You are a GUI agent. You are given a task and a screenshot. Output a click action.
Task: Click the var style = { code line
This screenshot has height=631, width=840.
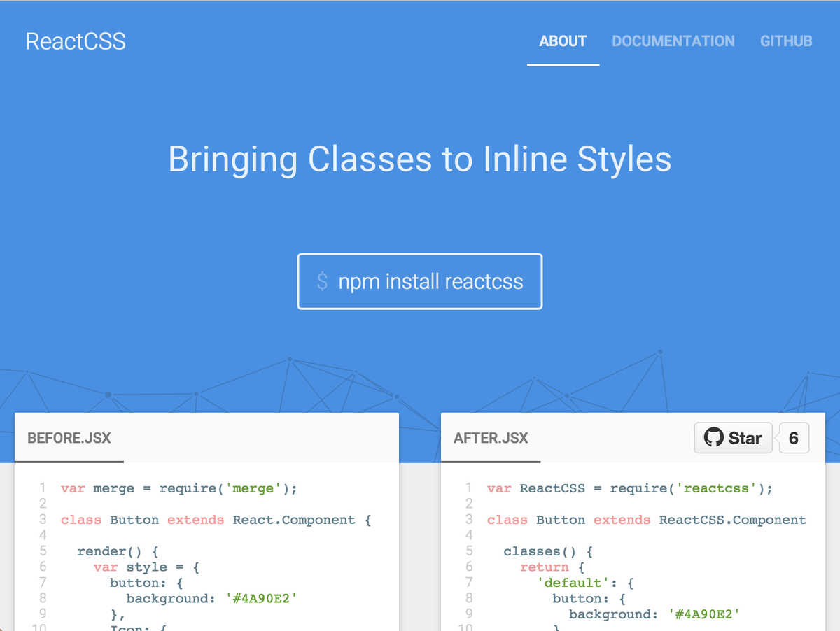pyautogui.click(x=147, y=567)
